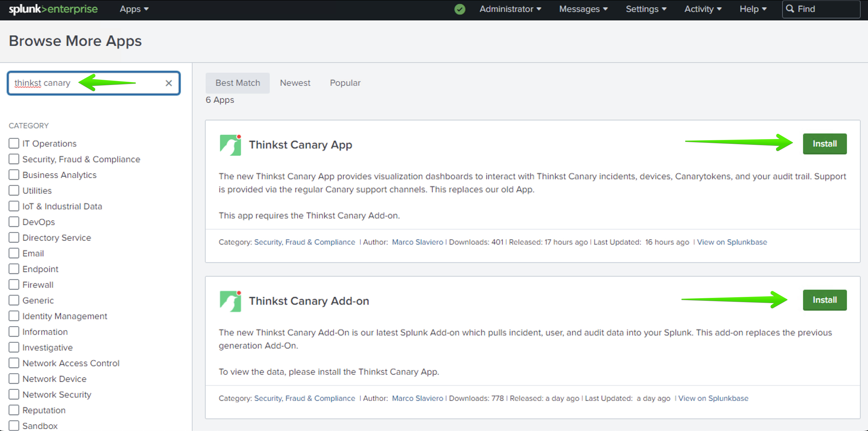Install the Thinkst Canary App
Viewport: 868px width, 431px height.
824,144
